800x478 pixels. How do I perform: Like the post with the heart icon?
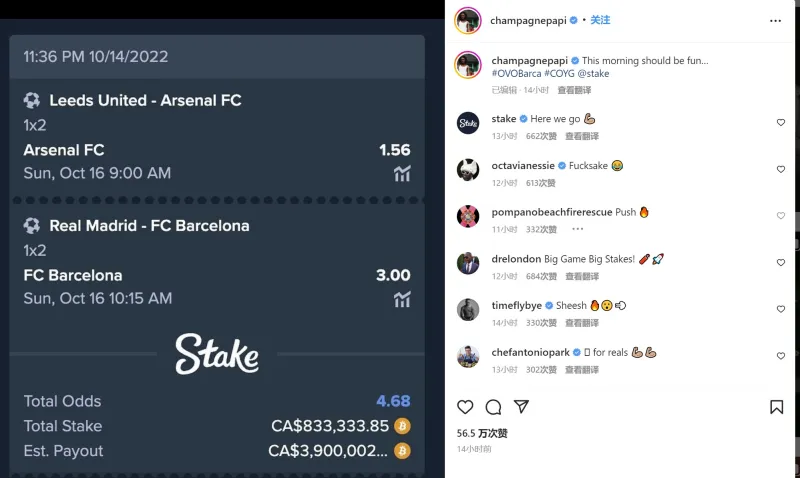[465, 407]
